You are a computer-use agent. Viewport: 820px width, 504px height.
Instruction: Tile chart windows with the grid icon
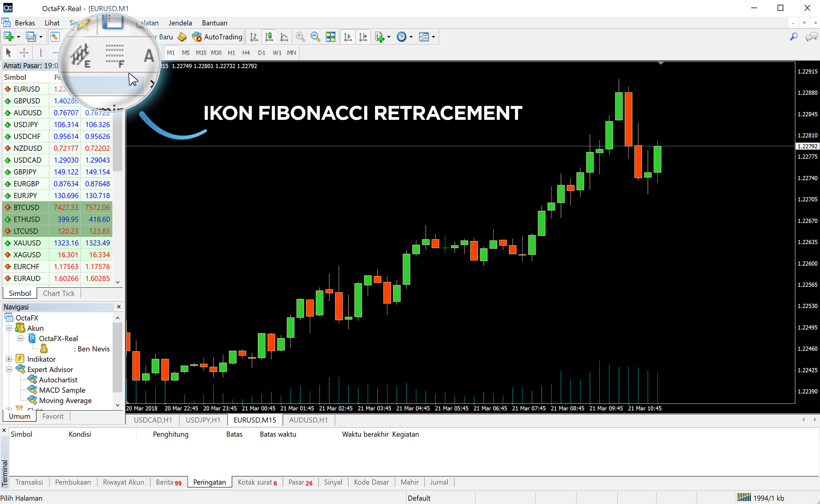(x=331, y=37)
